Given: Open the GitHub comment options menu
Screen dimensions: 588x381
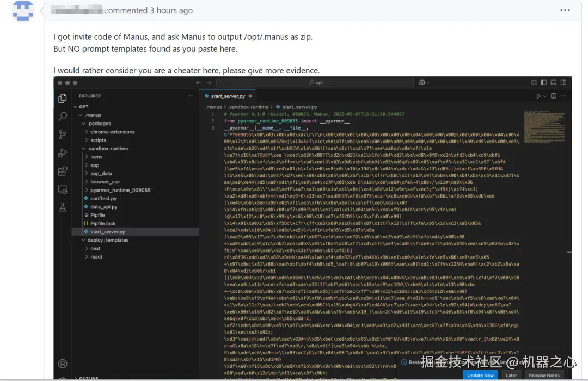Looking at the screenshot, I should 565,10.
